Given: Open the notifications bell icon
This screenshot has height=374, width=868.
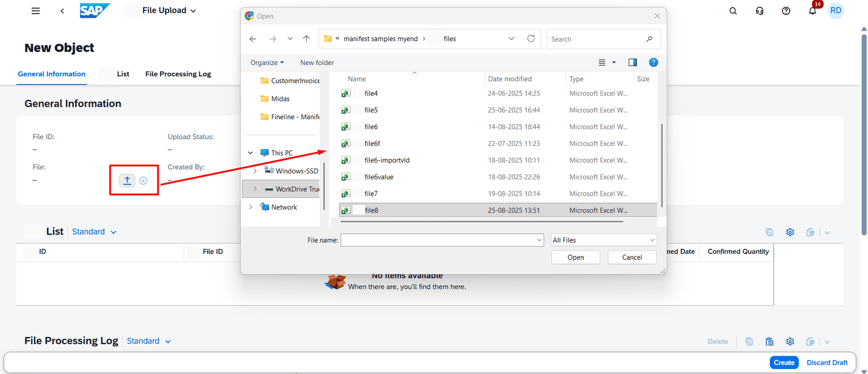Looking at the screenshot, I should 812,11.
